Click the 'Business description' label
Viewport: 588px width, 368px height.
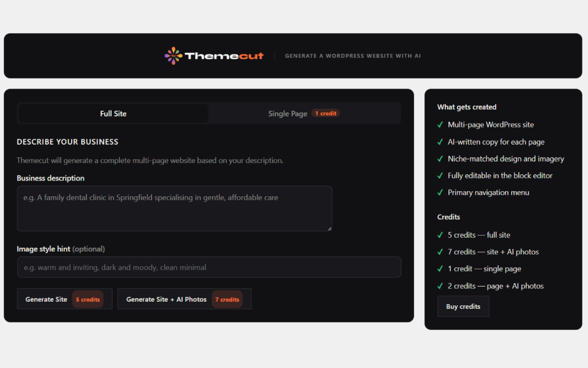(x=51, y=178)
